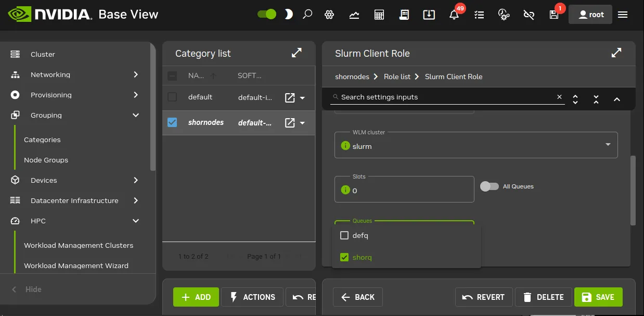Click the dark mode moon icon

[289, 15]
